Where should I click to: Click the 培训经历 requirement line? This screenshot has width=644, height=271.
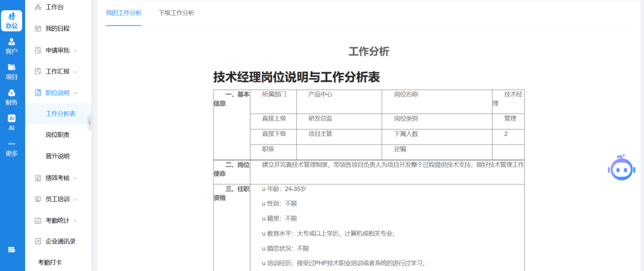(343, 263)
